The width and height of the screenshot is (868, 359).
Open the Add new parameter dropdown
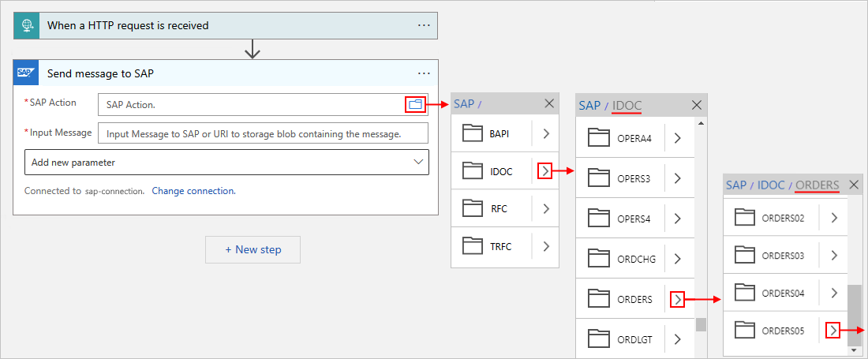(x=226, y=162)
